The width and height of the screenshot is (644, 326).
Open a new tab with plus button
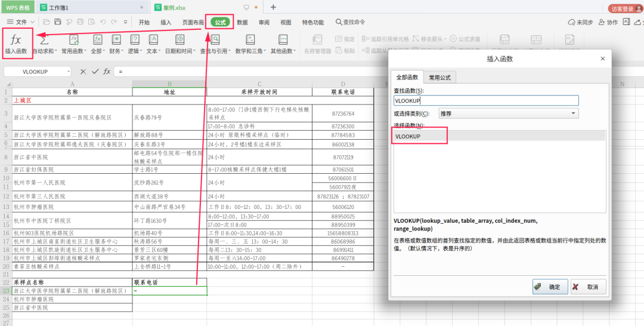[273, 7]
